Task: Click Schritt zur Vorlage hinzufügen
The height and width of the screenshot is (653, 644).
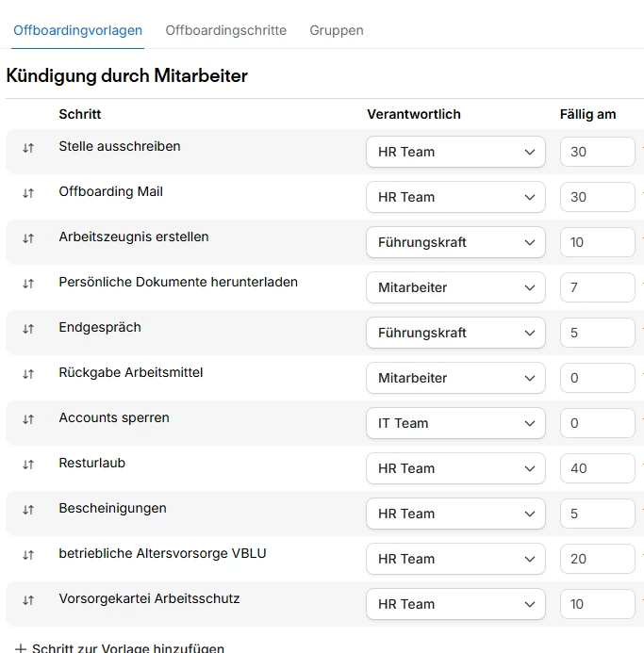Action: click(x=128, y=648)
